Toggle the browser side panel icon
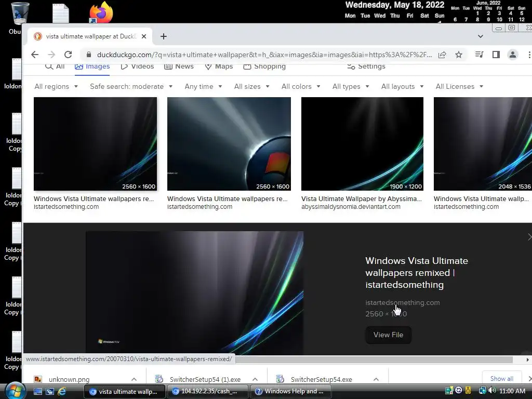The image size is (532, 399). click(496, 54)
